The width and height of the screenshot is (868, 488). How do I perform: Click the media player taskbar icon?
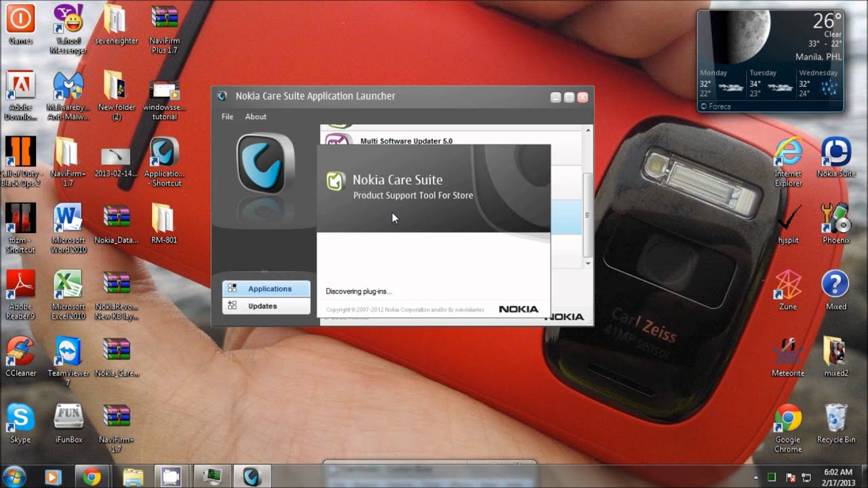[52, 476]
